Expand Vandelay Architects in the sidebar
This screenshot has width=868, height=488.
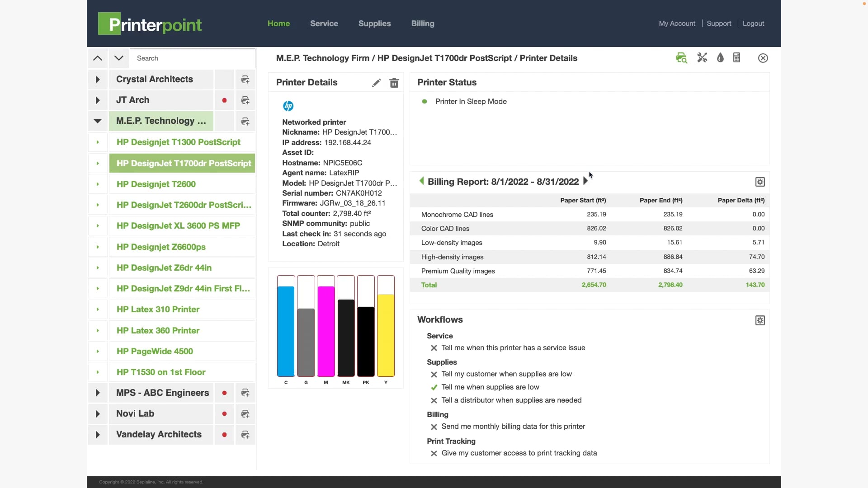click(98, 435)
